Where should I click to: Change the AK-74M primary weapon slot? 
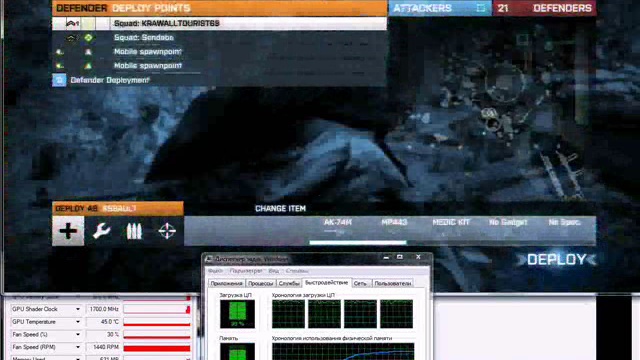coord(337,222)
